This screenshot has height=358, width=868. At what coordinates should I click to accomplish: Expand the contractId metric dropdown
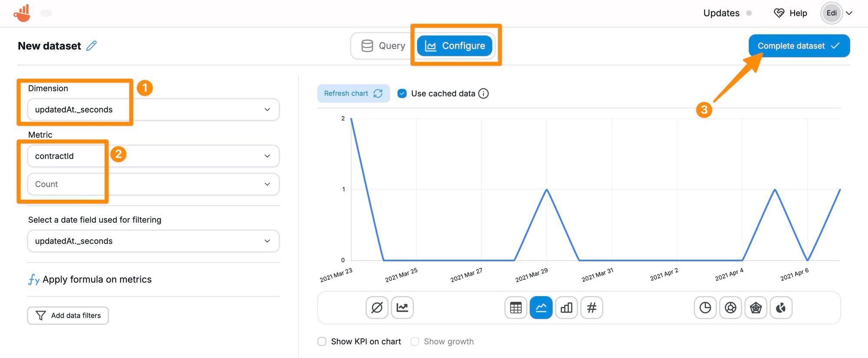[153, 156]
